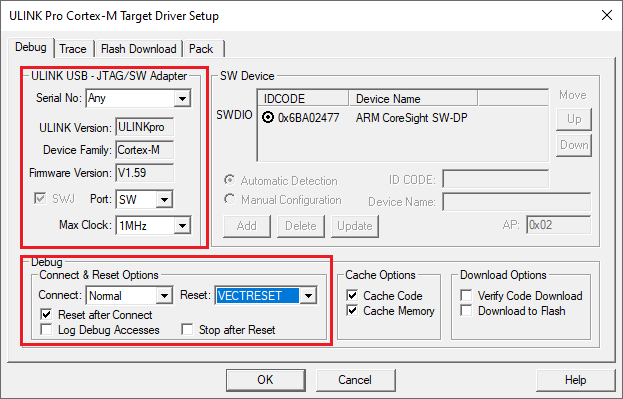This screenshot has width=623, height=399.
Task: Move the device Down
Action: pos(574,145)
